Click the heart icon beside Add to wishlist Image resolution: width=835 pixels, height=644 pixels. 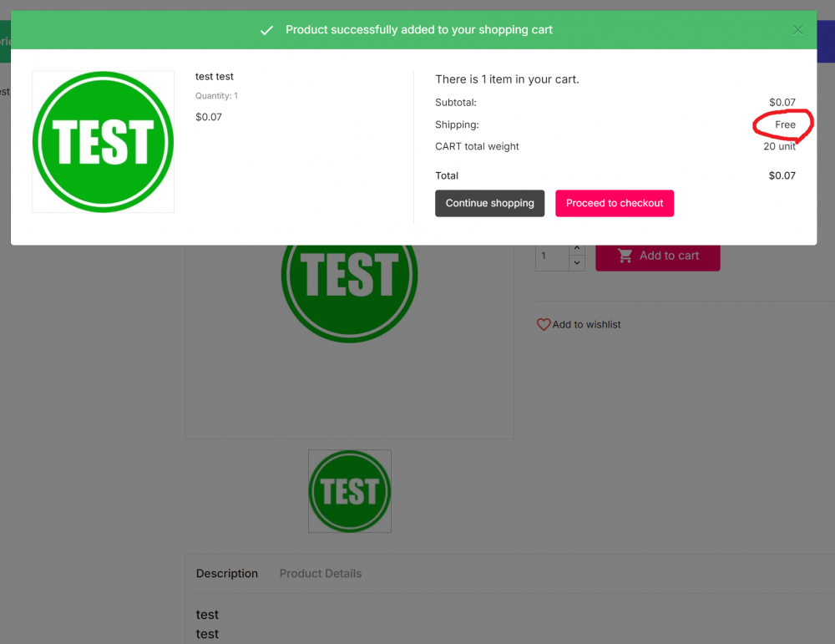point(544,324)
